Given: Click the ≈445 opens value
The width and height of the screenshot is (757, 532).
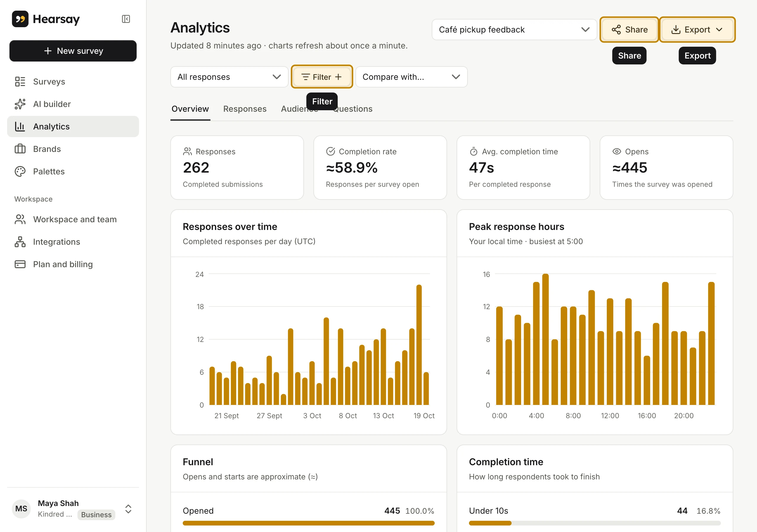Looking at the screenshot, I should pos(630,168).
